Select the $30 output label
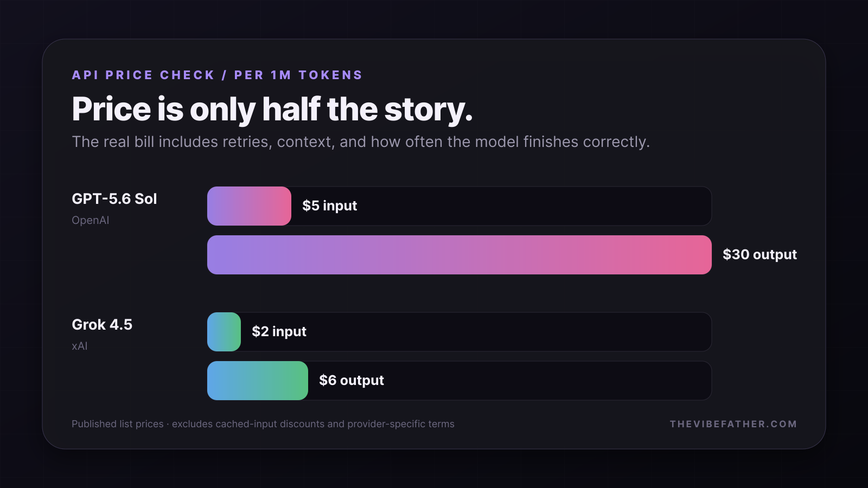 759,255
